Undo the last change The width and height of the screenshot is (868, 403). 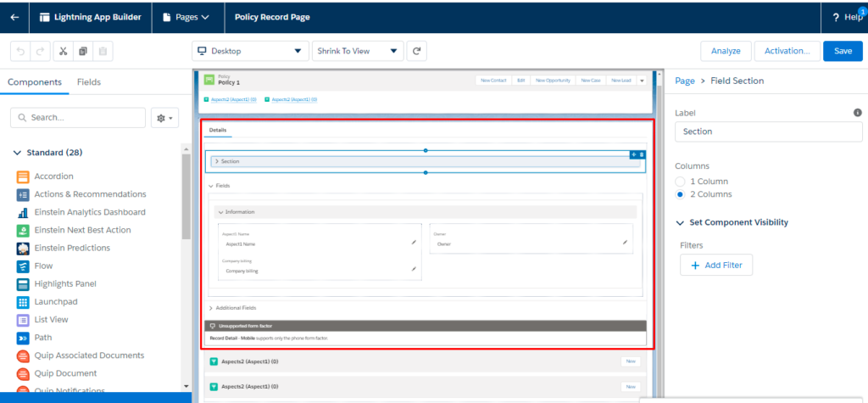point(20,51)
